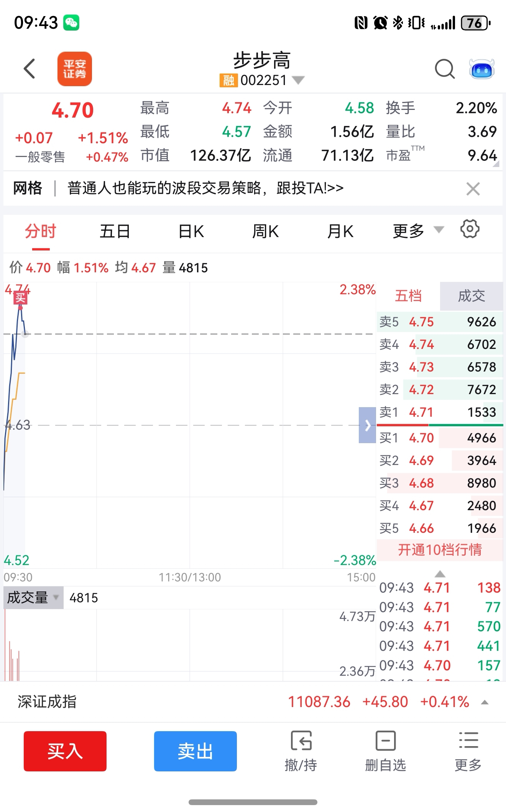Tap the 买3 row at 4.68
Screen dimensions: 506x812
440,483
